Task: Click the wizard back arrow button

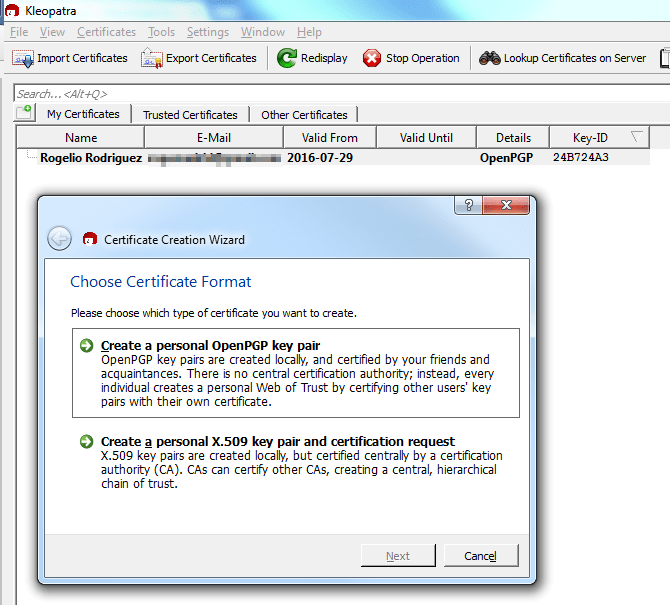Action: tap(59, 239)
